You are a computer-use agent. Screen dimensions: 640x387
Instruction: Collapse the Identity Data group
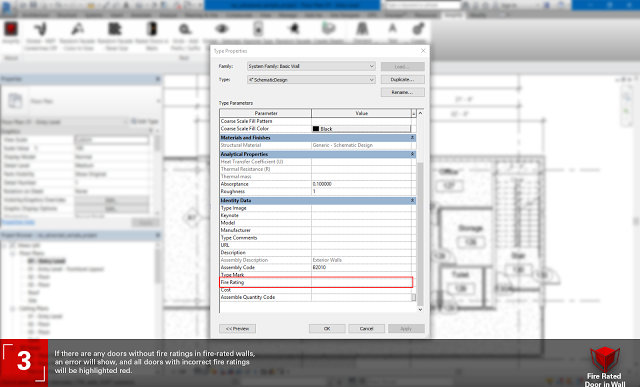point(413,200)
